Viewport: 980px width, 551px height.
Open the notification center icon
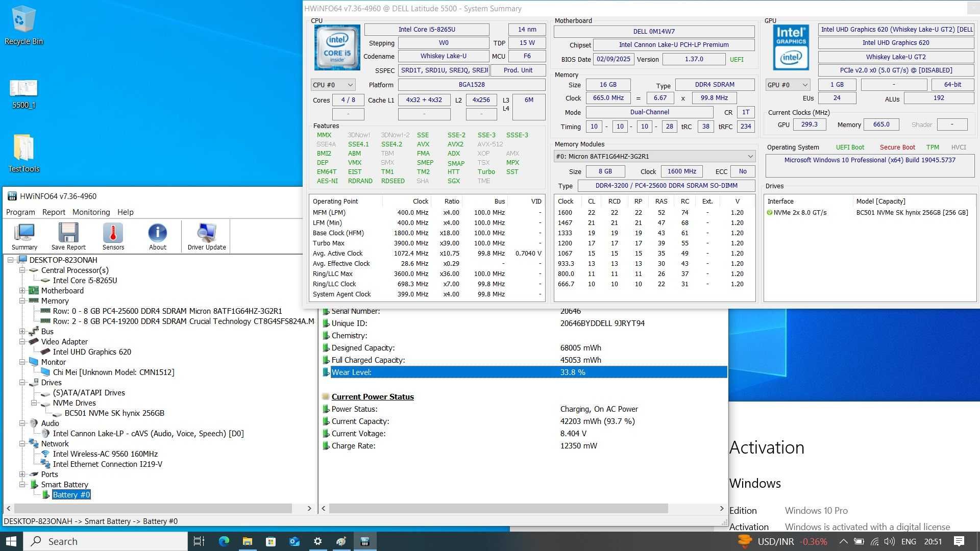point(959,541)
